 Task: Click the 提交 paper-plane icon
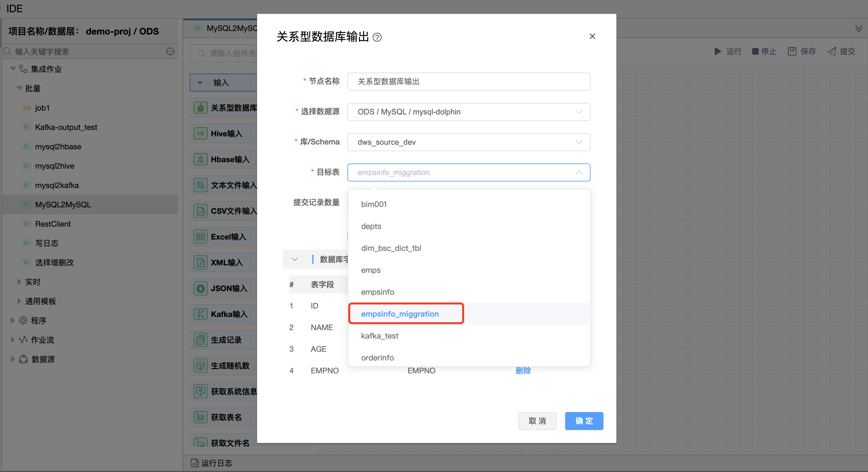[831, 52]
